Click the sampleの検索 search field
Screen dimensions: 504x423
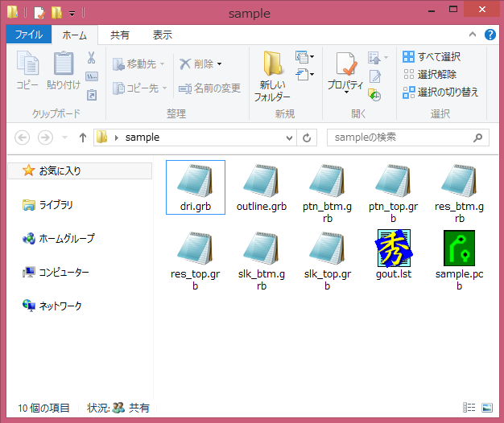[408, 138]
